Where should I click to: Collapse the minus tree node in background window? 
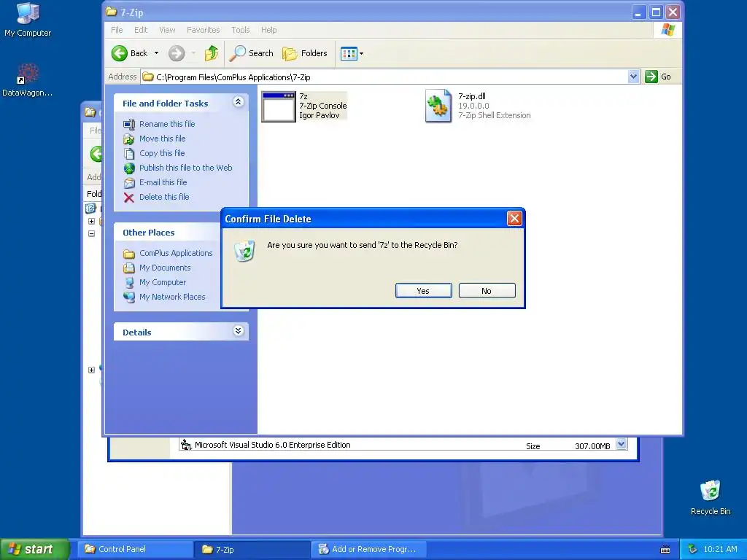(91, 234)
